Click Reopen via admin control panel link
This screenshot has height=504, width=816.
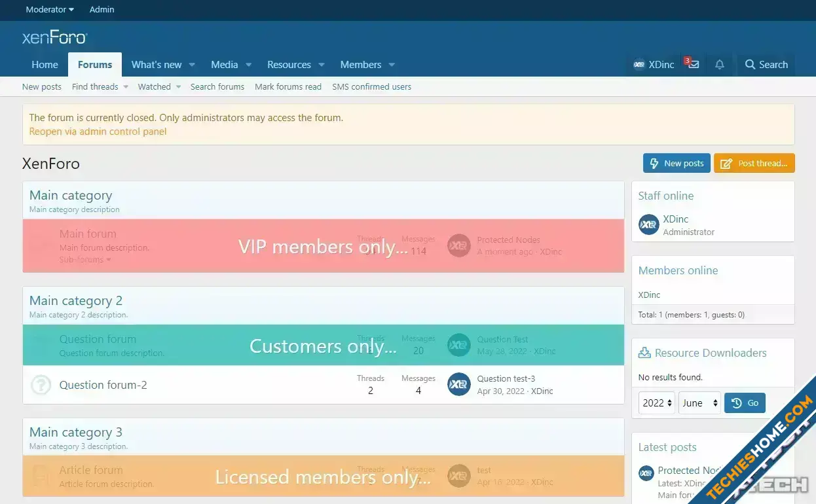tap(98, 132)
